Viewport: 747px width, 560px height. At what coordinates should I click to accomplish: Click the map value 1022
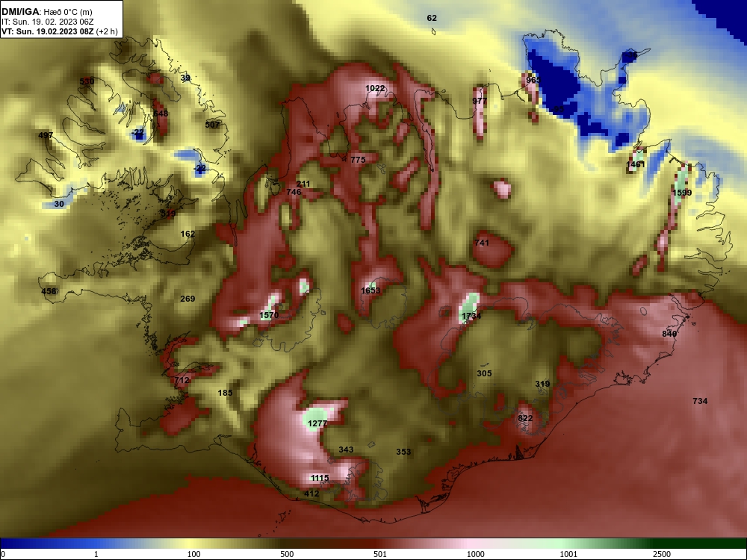pos(375,88)
